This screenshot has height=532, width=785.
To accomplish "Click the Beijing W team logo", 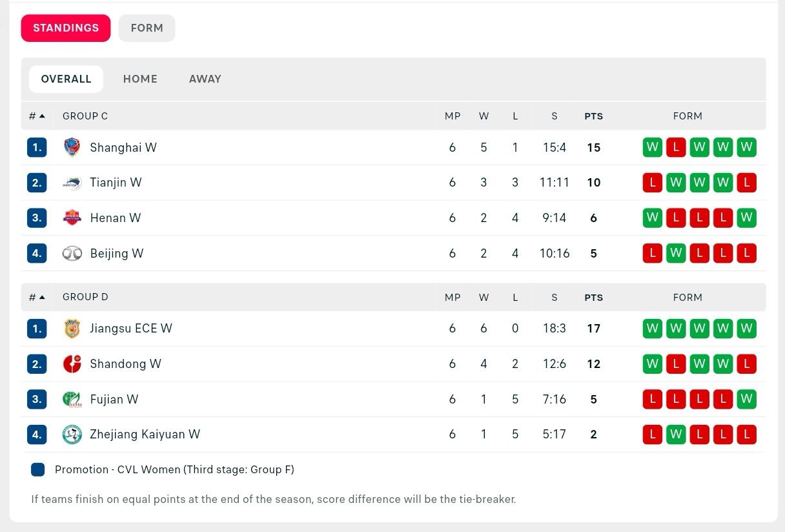I will (x=72, y=253).
